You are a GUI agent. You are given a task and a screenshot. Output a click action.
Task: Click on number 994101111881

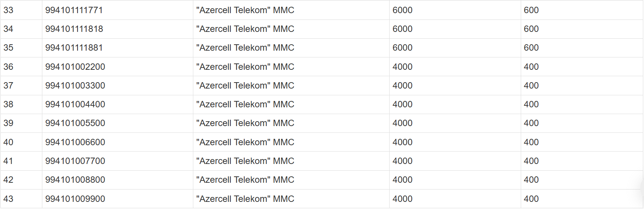74,48
